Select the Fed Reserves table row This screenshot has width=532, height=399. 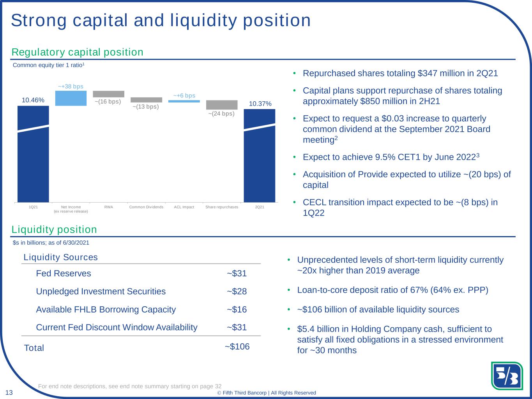(141, 274)
